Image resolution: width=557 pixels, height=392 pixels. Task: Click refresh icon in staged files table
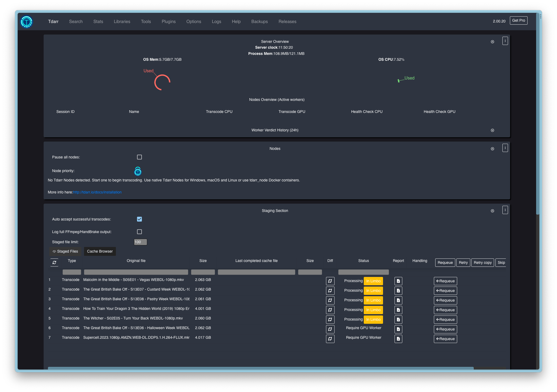pos(54,262)
